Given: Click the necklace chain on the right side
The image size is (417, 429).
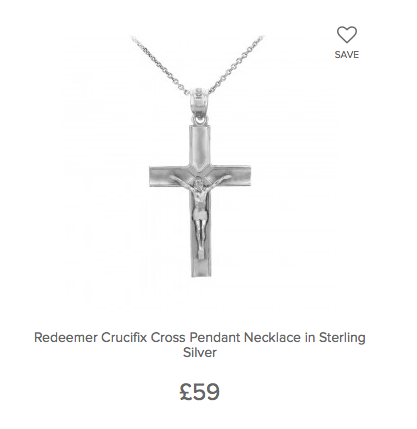Looking at the screenshot, I should tap(236, 64).
